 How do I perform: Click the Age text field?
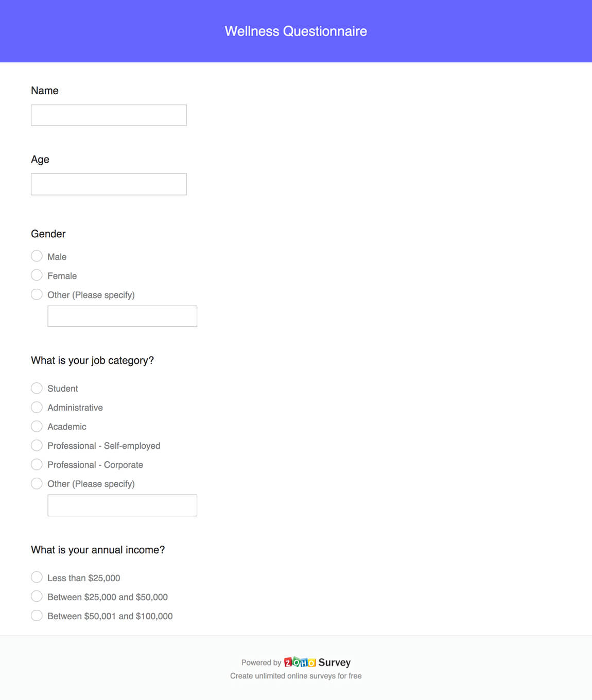(x=108, y=184)
